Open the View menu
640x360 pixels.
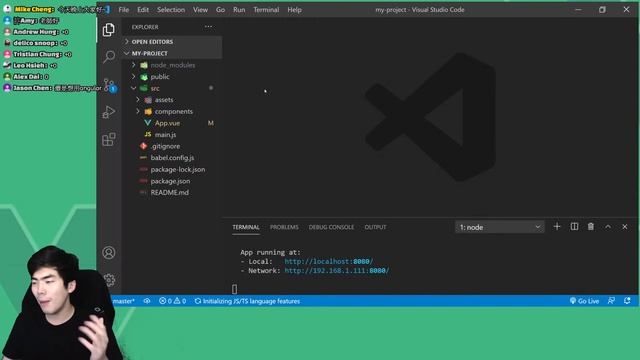coord(200,10)
